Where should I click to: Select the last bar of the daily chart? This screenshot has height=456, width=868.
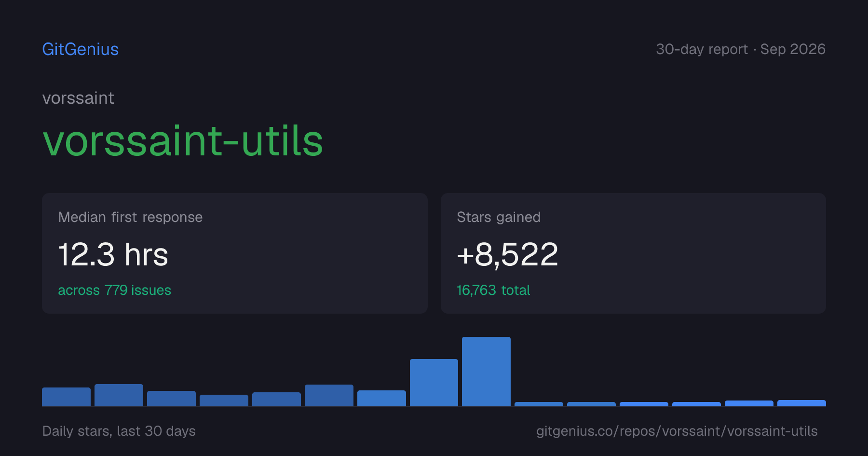click(x=801, y=403)
